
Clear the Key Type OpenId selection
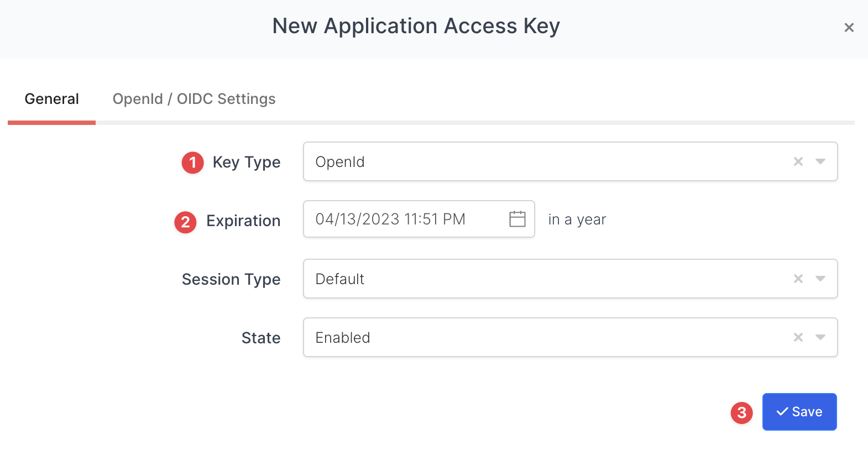pos(798,161)
